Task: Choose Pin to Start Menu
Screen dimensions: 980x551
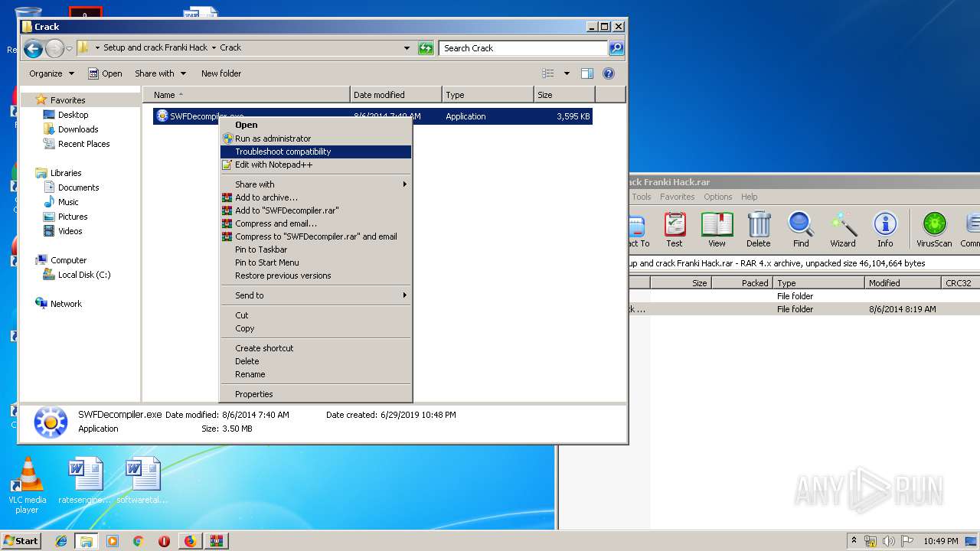Action: (x=315, y=262)
